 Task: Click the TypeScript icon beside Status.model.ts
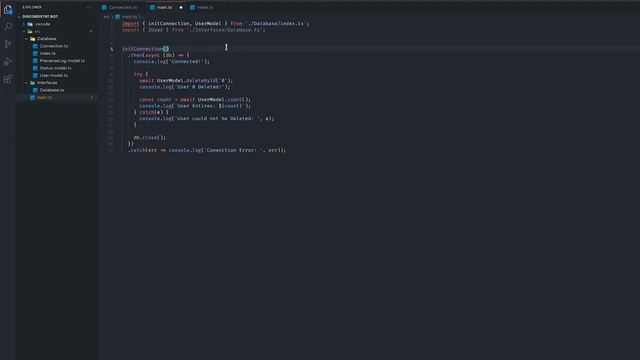tap(36, 68)
